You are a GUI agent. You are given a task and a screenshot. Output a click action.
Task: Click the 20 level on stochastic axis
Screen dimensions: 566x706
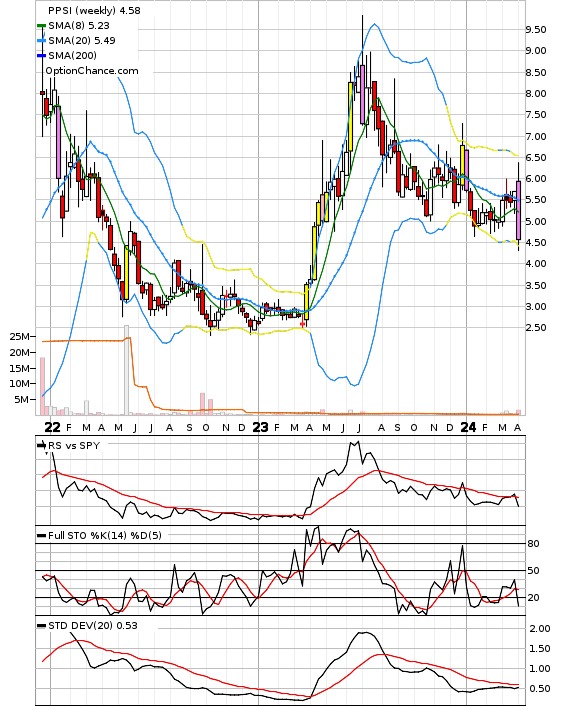[533, 597]
